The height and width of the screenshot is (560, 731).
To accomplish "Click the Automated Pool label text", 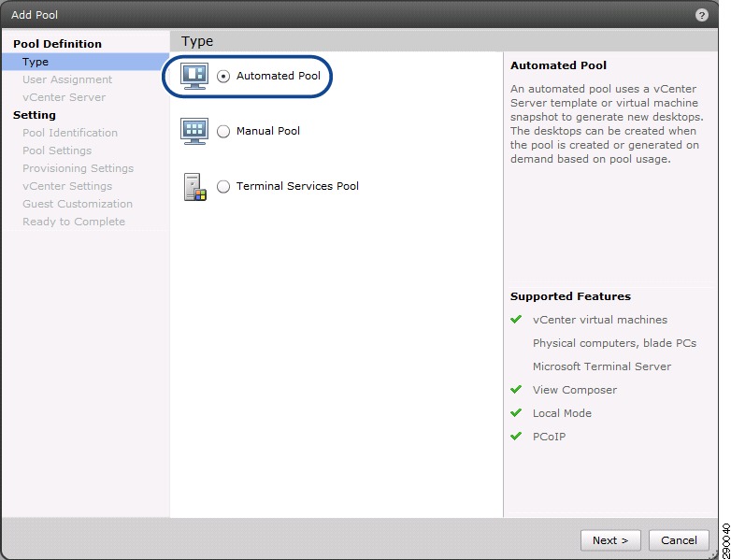I will [279, 76].
